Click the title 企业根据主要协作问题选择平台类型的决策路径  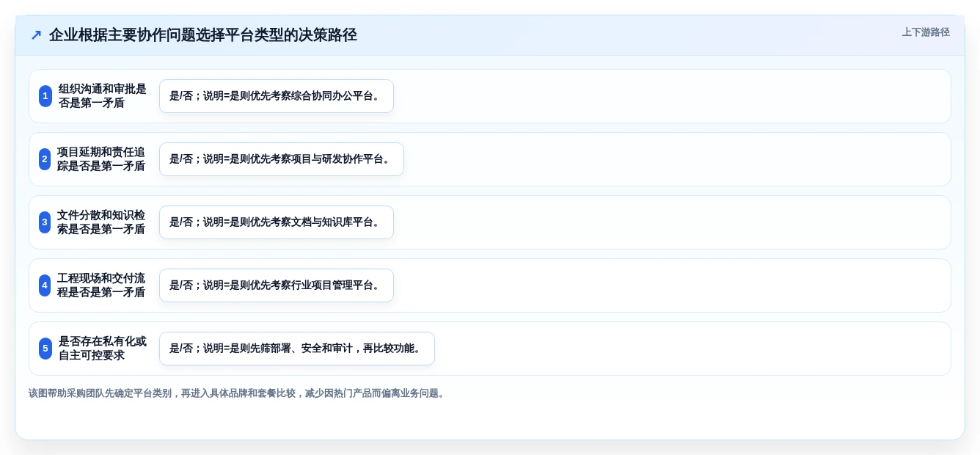[x=203, y=35]
